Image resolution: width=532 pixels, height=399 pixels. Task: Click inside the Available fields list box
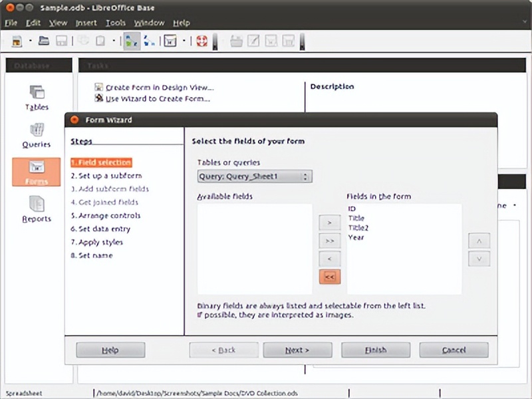255,249
